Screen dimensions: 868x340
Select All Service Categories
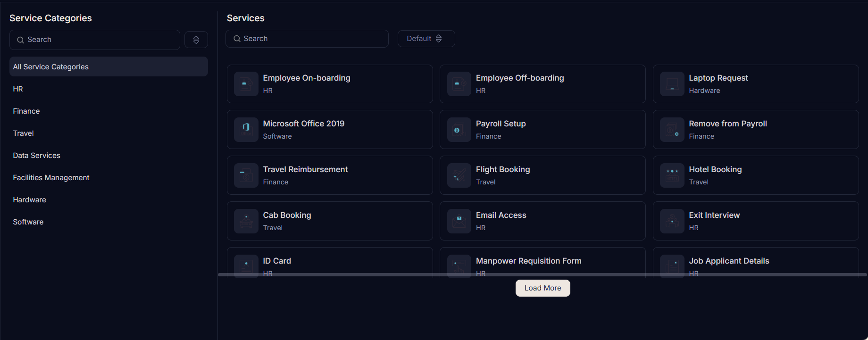click(x=108, y=67)
